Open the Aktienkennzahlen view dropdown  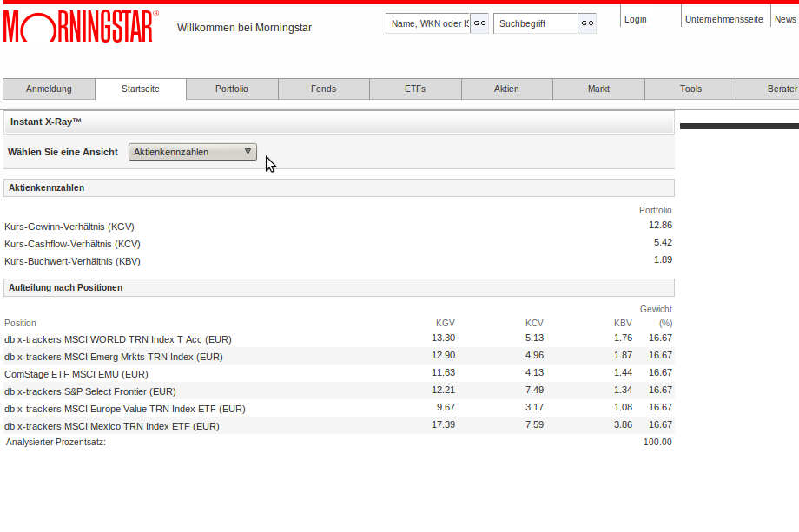click(x=193, y=152)
